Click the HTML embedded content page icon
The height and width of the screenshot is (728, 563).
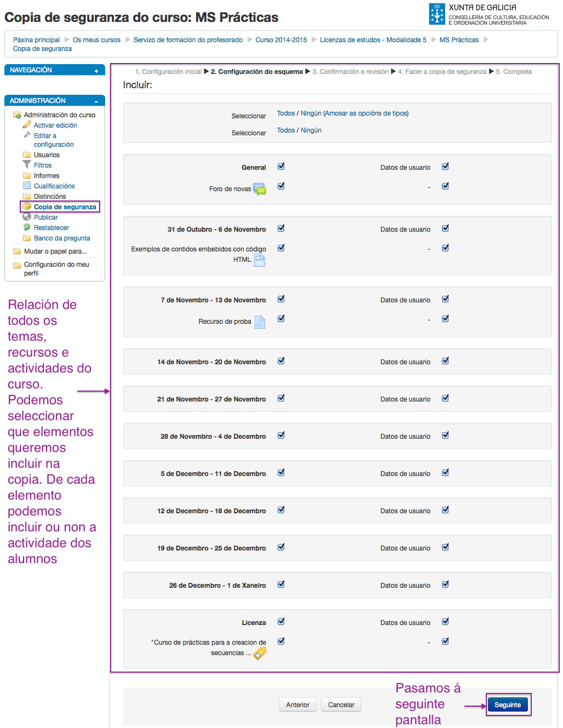[x=259, y=261]
